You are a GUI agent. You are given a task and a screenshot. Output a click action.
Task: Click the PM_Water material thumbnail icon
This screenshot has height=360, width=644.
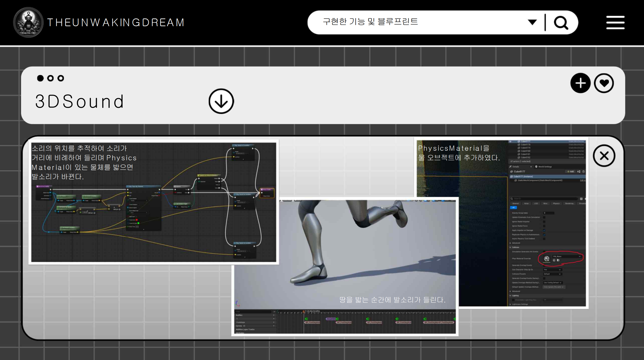tap(547, 259)
